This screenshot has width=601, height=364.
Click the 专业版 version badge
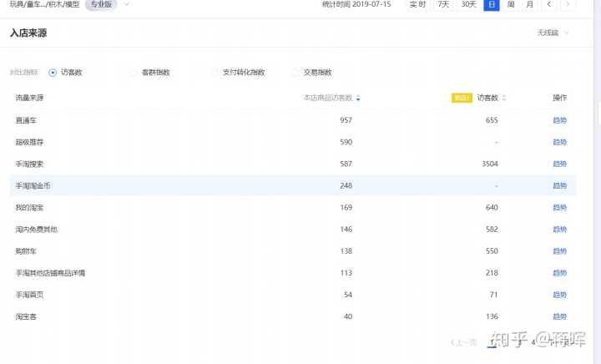(x=100, y=4)
